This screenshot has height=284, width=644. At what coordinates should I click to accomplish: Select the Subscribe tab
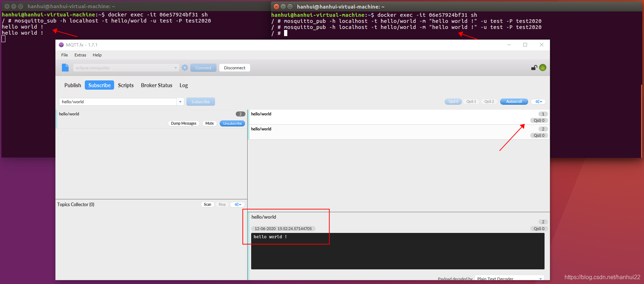(99, 85)
